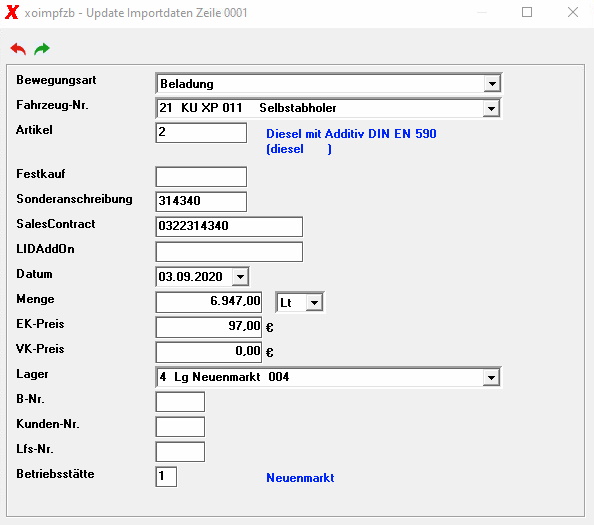Click the EK-Preis field showing 97,00

coord(209,327)
